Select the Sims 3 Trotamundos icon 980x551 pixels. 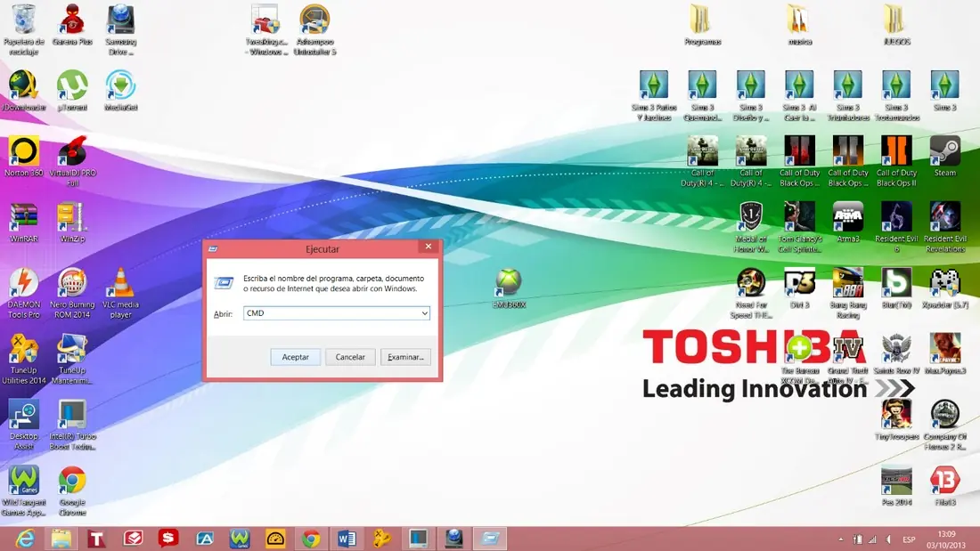point(896,95)
